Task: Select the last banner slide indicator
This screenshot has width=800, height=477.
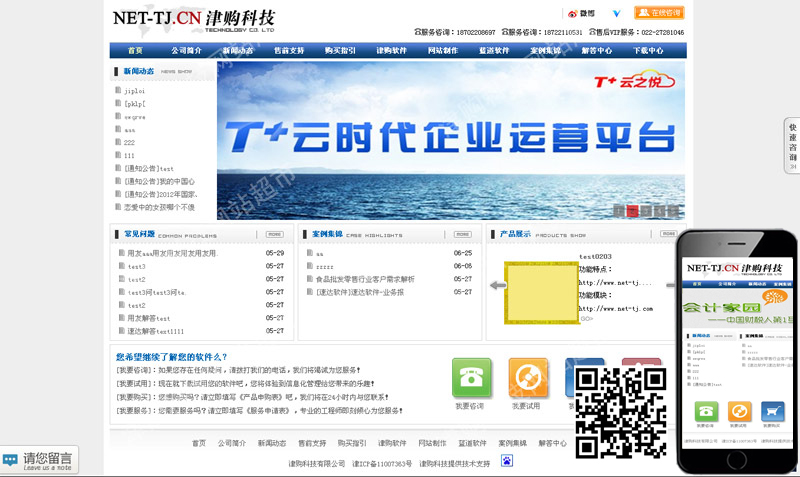Action: tap(673, 211)
